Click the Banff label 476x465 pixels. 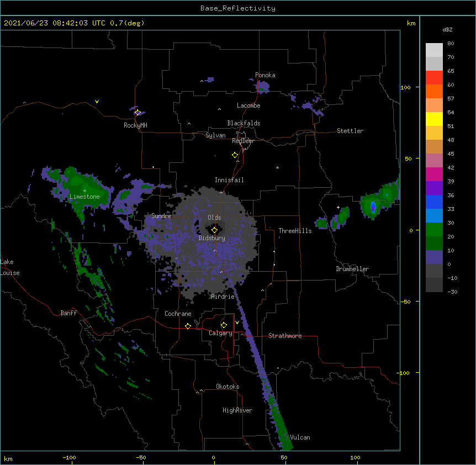tap(68, 313)
